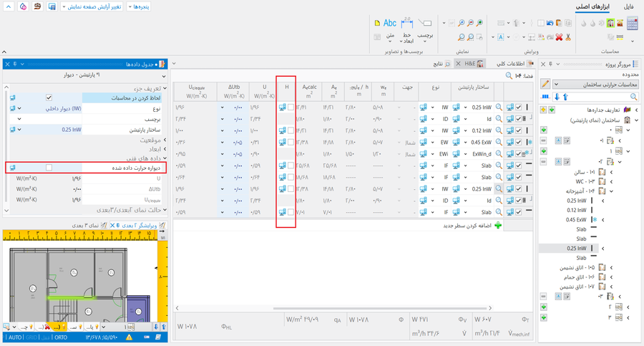Click the pencil edit icon beside the scope dropdown
Viewport: 644px width, 346px height.
click(545, 85)
